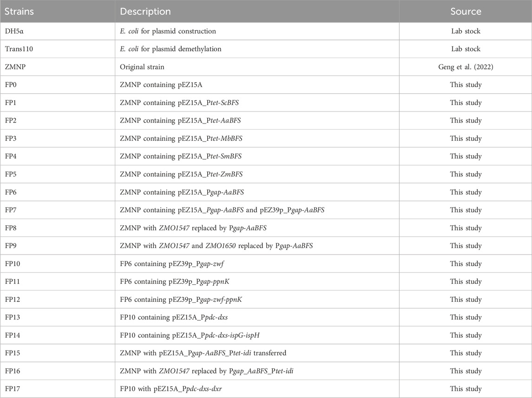This screenshot has width=532, height=398.
Task: Click 'Lab stock' source for DH5α
Action: pos(466,31)
